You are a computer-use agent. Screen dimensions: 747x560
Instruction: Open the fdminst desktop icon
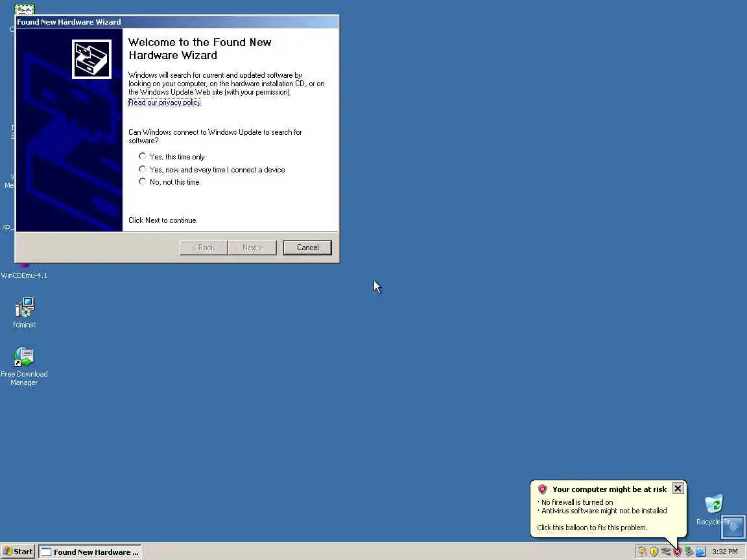[24, 313]
